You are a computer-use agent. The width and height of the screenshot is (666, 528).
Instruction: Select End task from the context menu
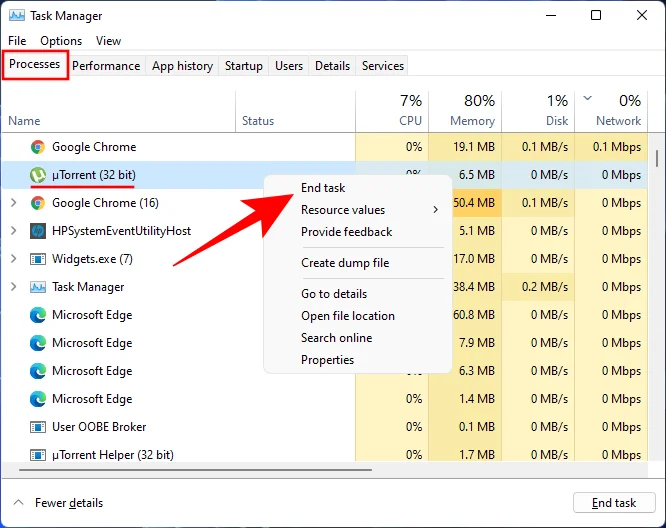coord(323,188)
